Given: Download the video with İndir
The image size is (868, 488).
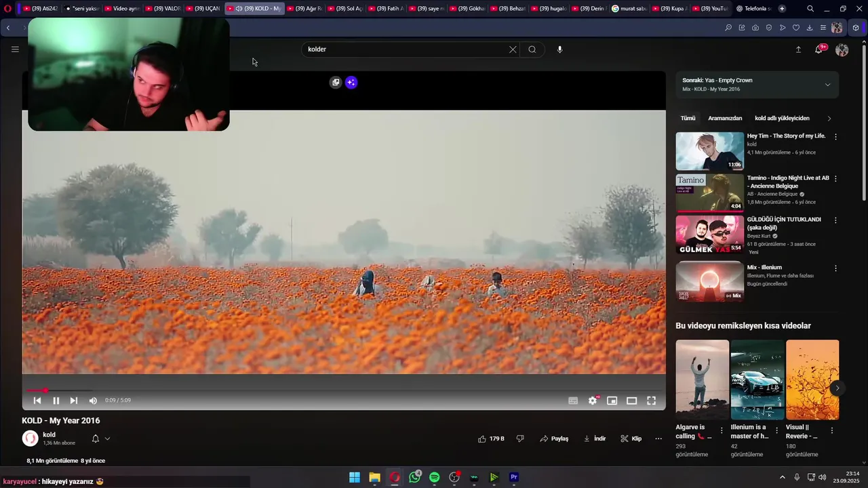Looking at the screenshot, I should pos(595,439).
